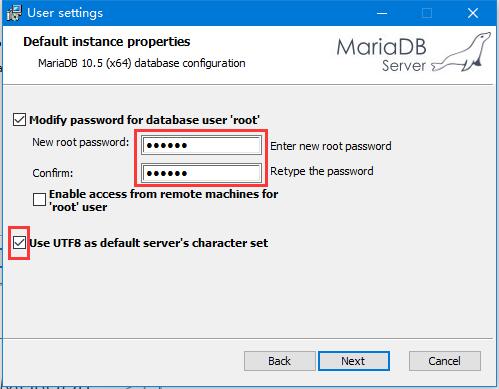The image size is (499, 389).
Task: Click the 'Default instance properties' heading
Action: coord(107,42)
